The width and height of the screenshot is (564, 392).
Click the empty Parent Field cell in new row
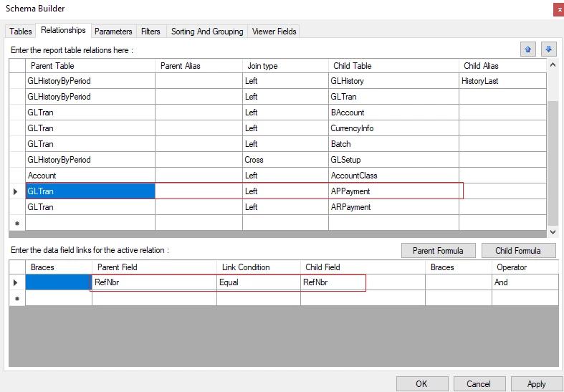point(154,298)
